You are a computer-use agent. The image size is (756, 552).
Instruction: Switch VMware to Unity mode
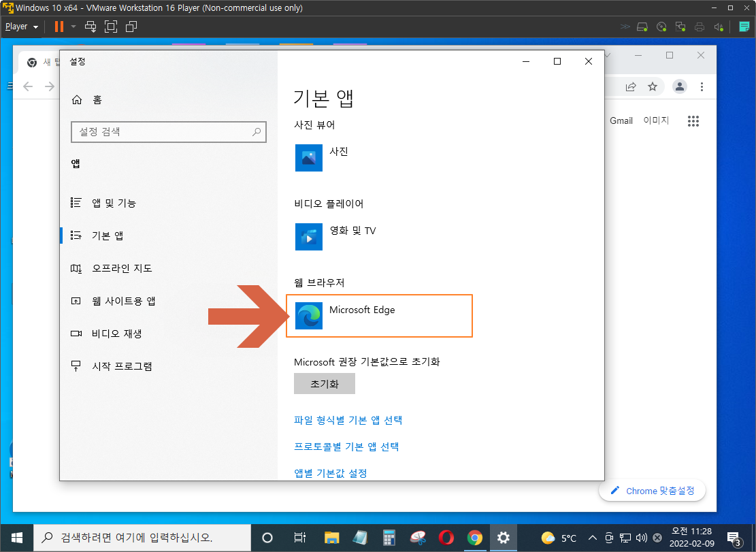click(131, 27)
